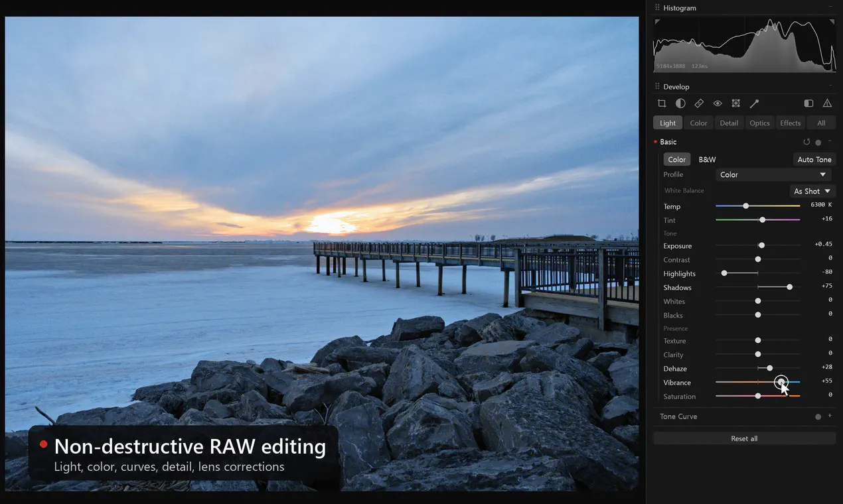Open the Optics tab
Screen dimensions: 843x504
(x=759, y=123)
